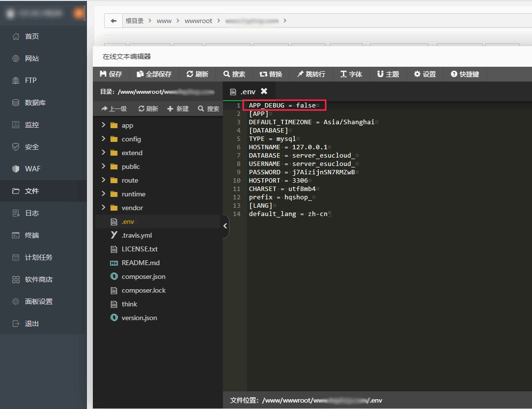Open the 网站 websites section

pos(31,58)
